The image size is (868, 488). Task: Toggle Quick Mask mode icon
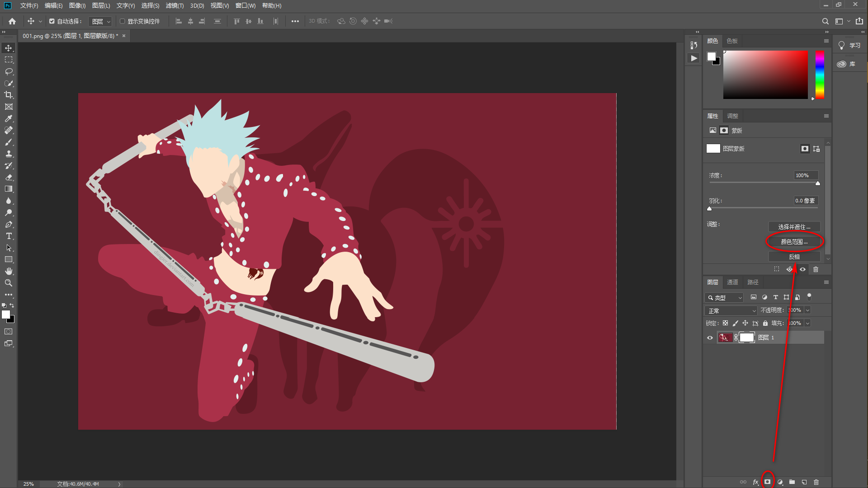coord(9,332)
